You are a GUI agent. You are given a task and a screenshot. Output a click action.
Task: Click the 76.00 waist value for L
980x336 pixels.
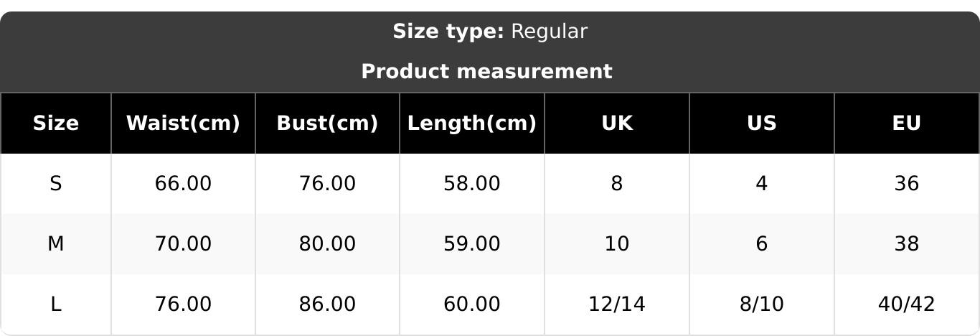pos(183,304)
